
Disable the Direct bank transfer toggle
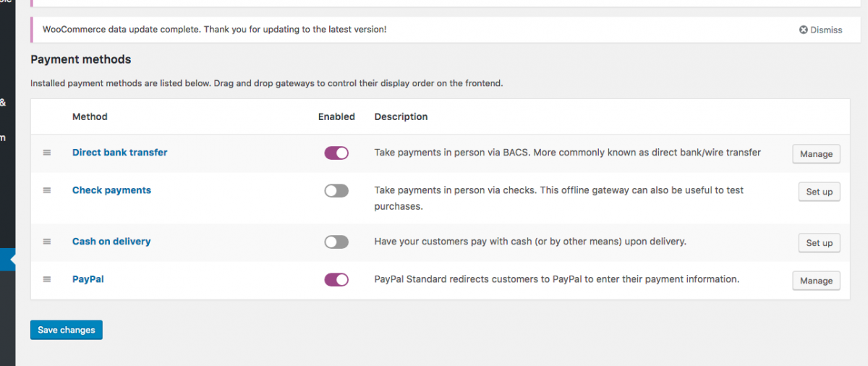pyautogui.click(x=336, y=153)
